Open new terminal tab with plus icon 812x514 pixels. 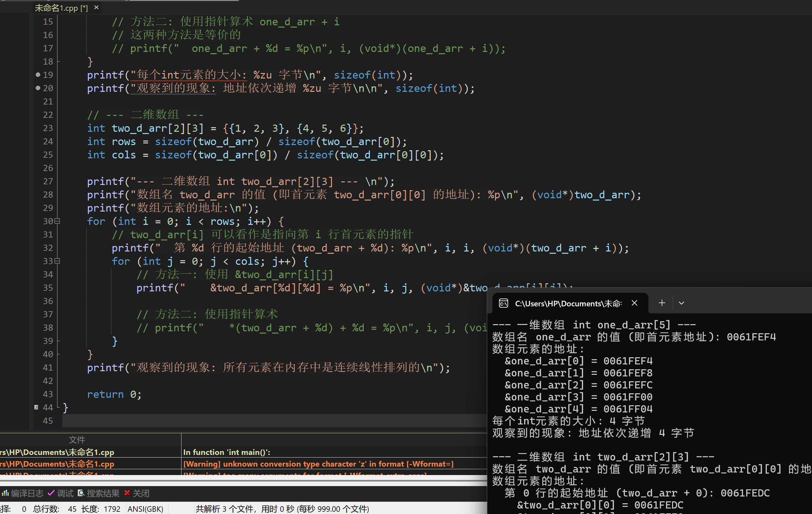coord(662,303)
